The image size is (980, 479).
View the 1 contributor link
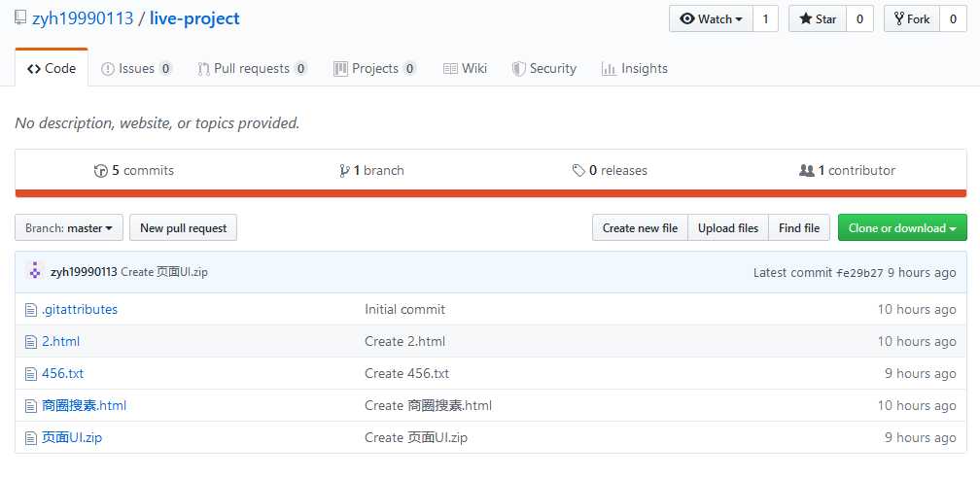tap(847, 170)
